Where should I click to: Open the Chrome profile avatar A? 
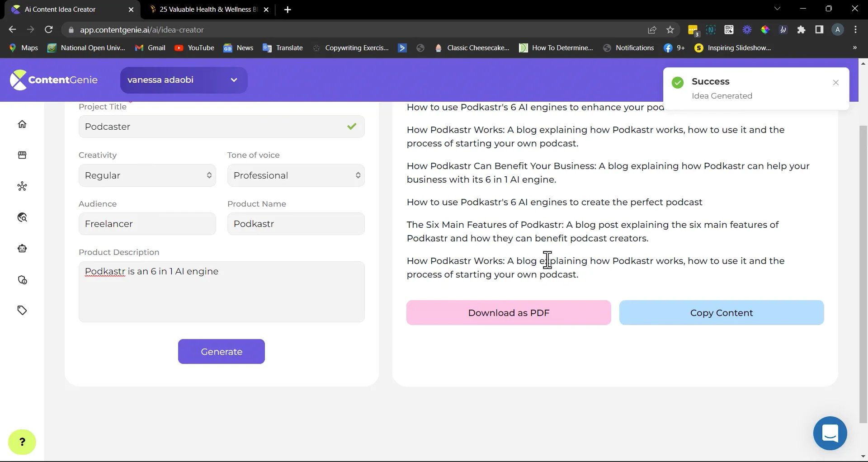tap(838, 30)
